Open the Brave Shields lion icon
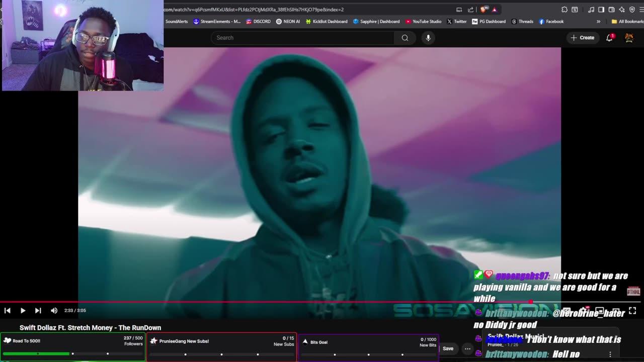644x362 pixels. pos(484,10)
